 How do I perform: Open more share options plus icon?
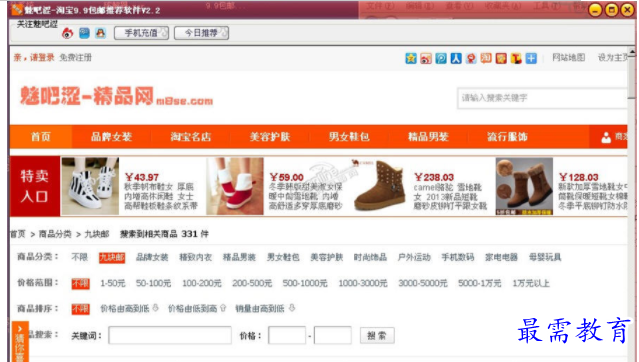click(531, 58)
